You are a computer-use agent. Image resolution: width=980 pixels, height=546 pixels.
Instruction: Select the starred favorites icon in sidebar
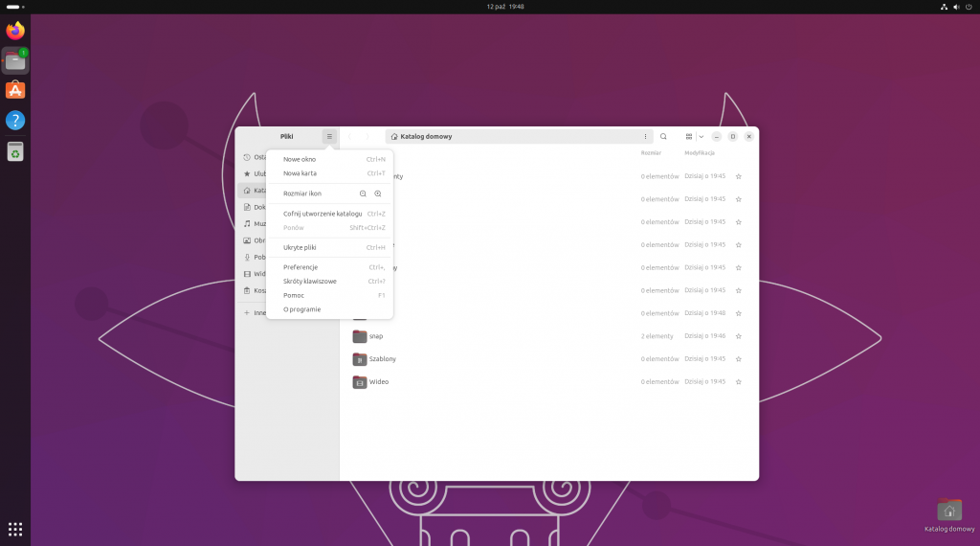click(247, 174)
